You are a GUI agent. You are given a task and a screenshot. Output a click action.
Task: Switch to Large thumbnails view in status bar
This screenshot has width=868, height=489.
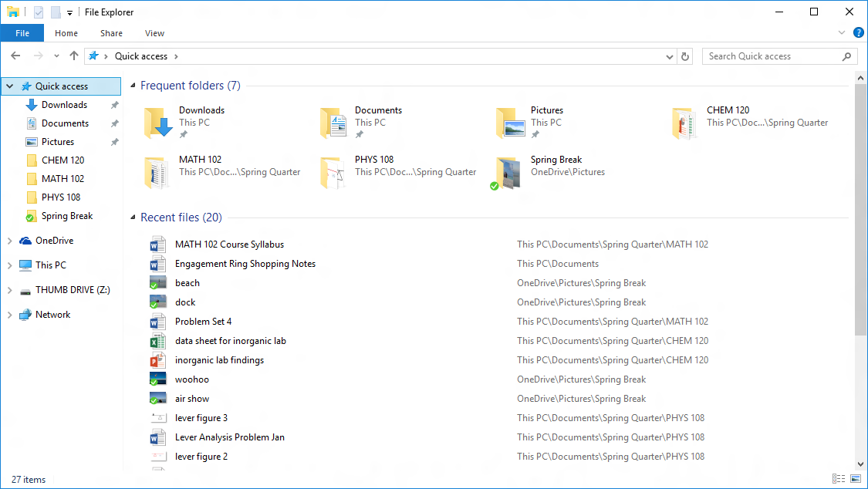pyautogui.click(x=856, y=479)
